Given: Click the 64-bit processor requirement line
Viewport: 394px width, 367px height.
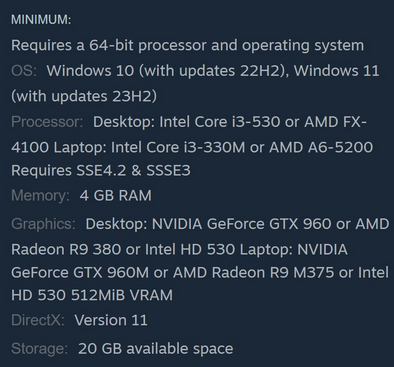Looking at the screenshot, I should coord(187,45).
